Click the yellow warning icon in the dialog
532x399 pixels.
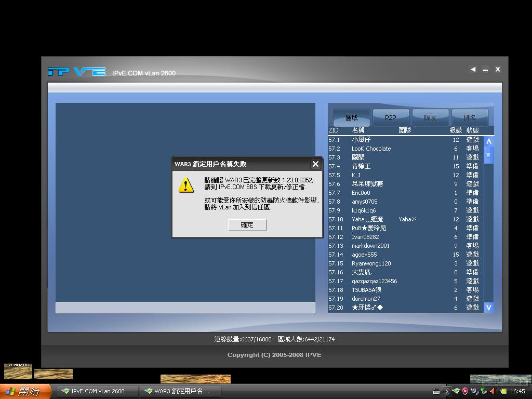pos(186,185)
